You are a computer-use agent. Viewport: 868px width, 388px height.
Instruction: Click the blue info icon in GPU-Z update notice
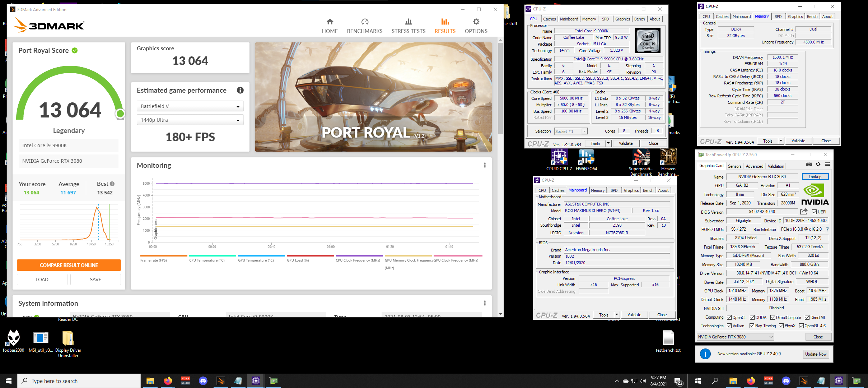705,354
